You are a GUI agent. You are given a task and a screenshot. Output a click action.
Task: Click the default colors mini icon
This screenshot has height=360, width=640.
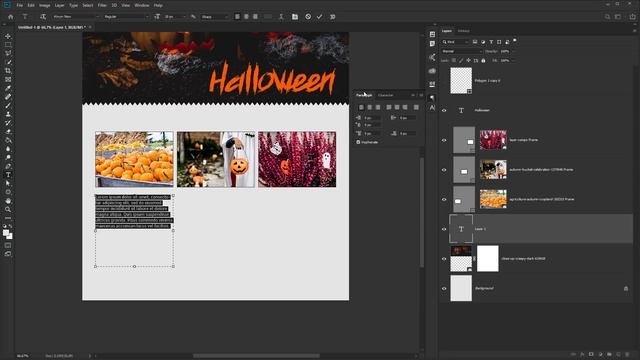point(4,226)
